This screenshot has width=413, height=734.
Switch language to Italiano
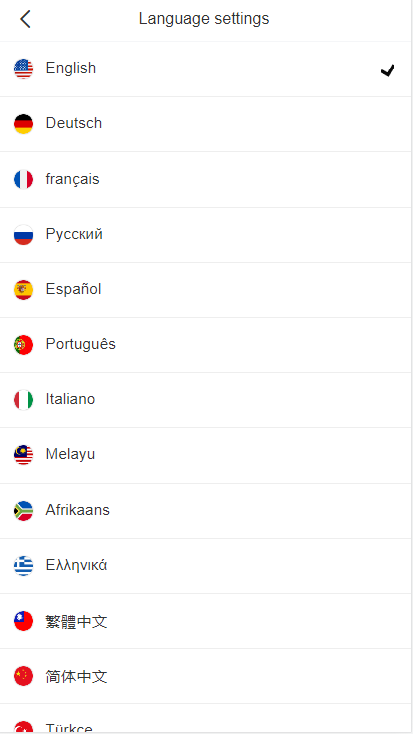click(x=206, y=400)
